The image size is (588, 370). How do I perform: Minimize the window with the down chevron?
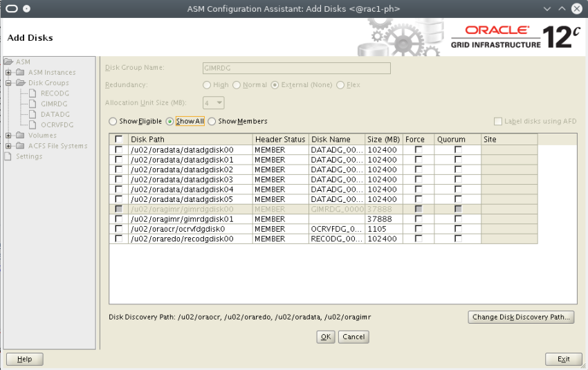click(x=547, y=8)
